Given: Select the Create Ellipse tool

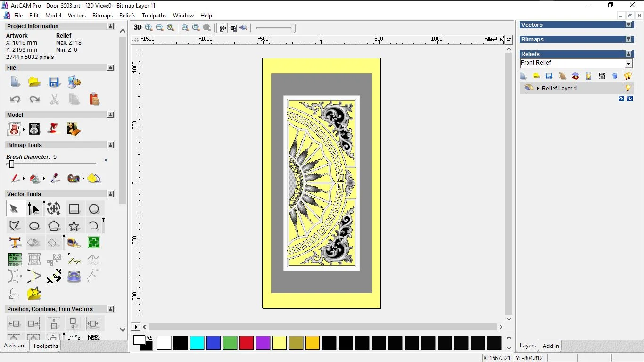Looking at the screenshot, I should click(33, 226).
